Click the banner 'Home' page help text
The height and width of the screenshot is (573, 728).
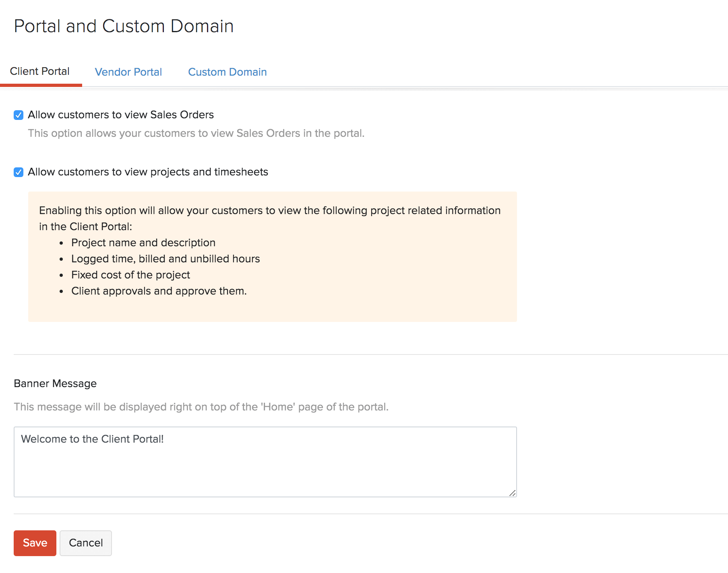coord(201,407)
